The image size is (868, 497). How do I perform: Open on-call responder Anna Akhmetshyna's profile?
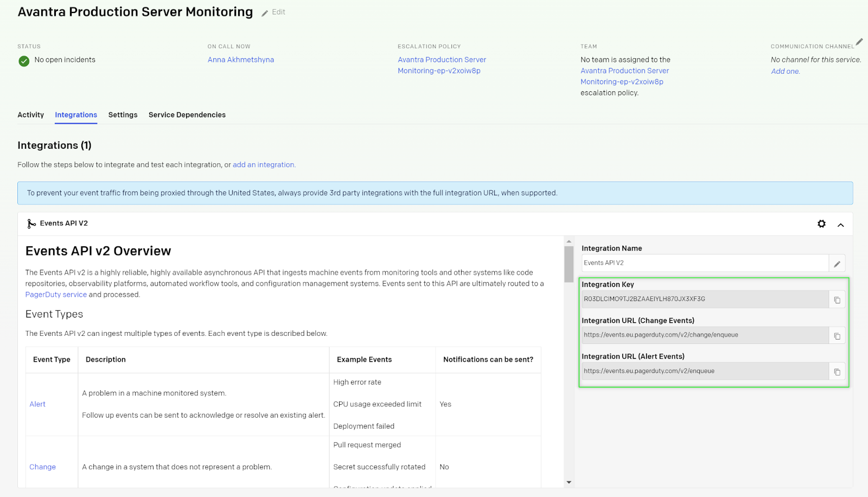[241, 59]
